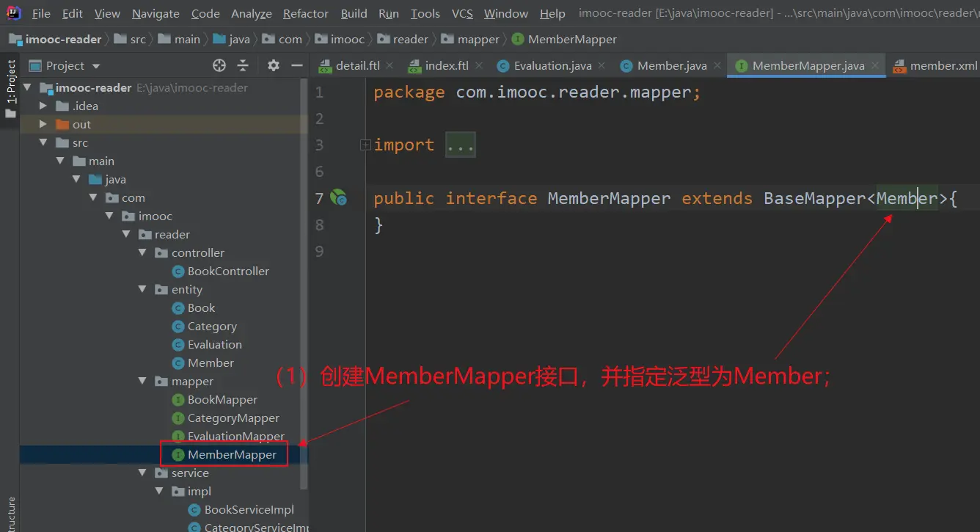Expand the .idea folder
Image resolution: width=980 pixels, height=532 pixels.
pos(44,106)
